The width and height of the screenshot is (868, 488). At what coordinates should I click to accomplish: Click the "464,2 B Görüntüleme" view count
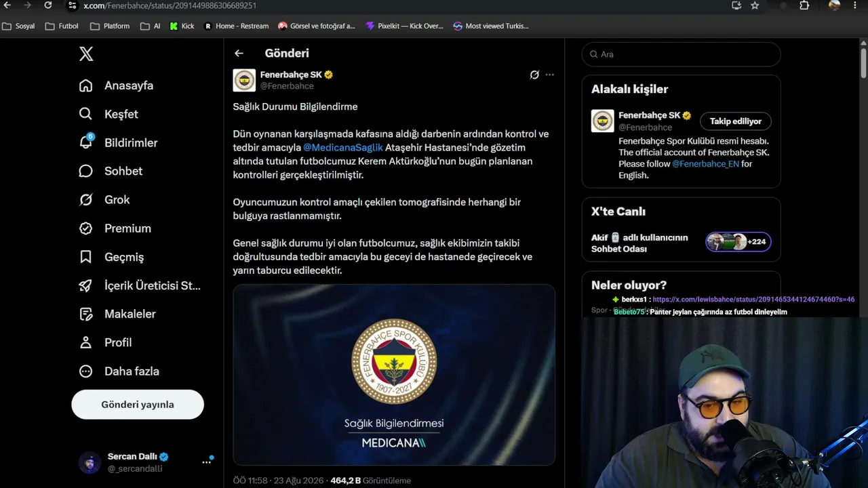click(371, 481)
